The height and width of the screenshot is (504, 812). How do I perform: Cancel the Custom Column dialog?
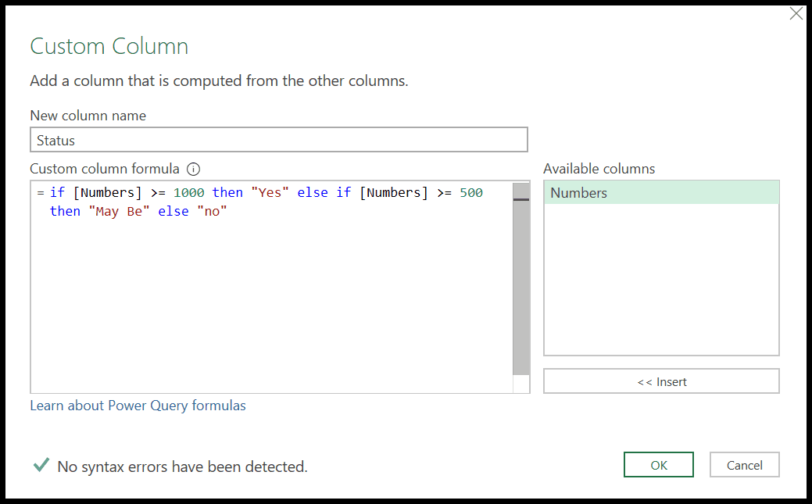pyautogui.click(x=743, y=464)
